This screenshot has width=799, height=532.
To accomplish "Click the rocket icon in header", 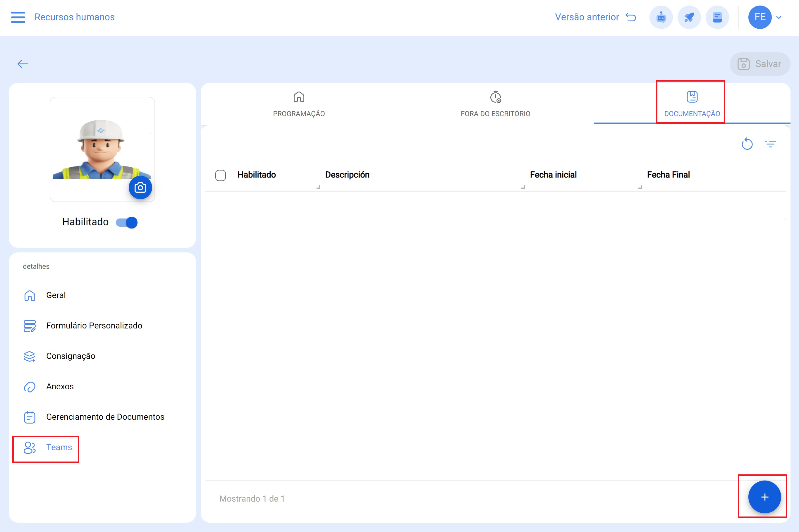I will 689,17.
